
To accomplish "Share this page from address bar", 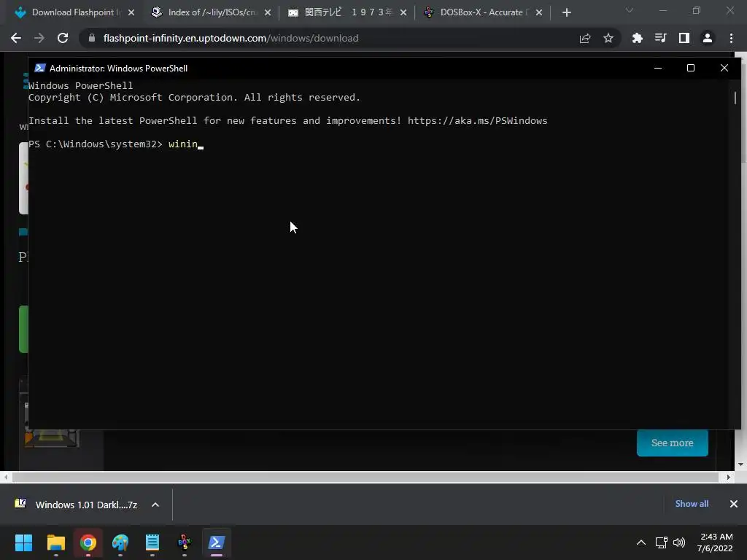I will click(585, 38).
